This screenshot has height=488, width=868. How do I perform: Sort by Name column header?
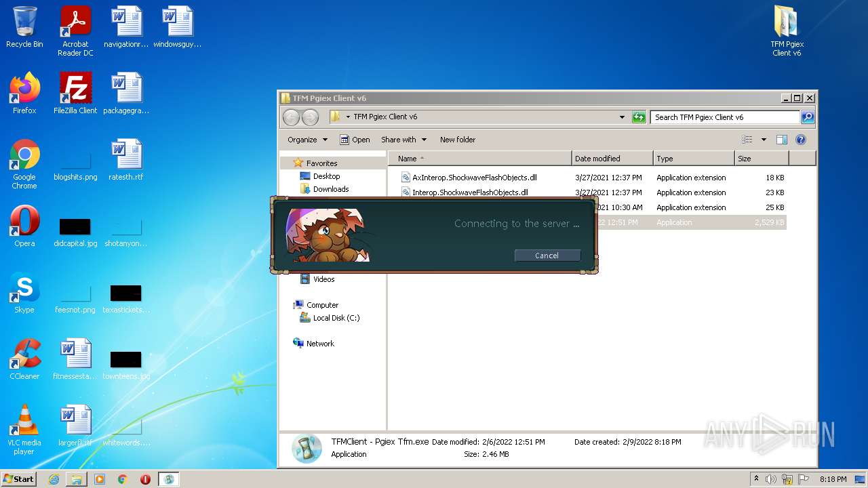[x=480, y=159]
